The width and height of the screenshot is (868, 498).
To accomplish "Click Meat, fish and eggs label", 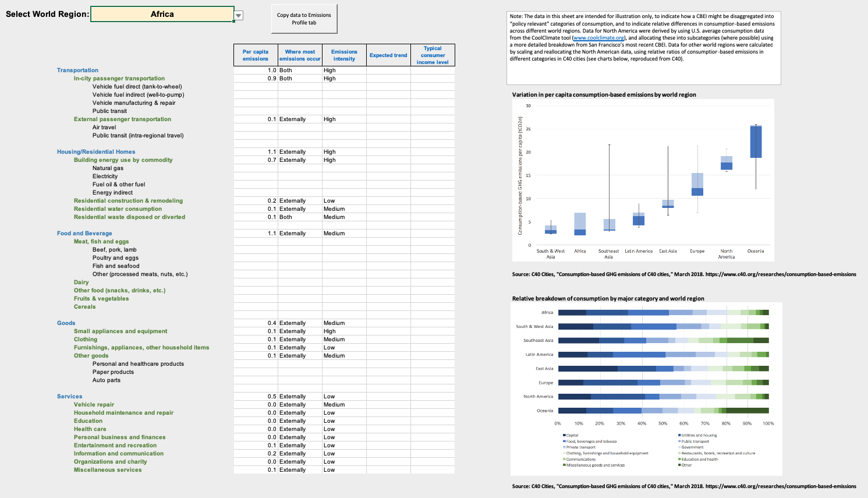I will tap(101, 241).
